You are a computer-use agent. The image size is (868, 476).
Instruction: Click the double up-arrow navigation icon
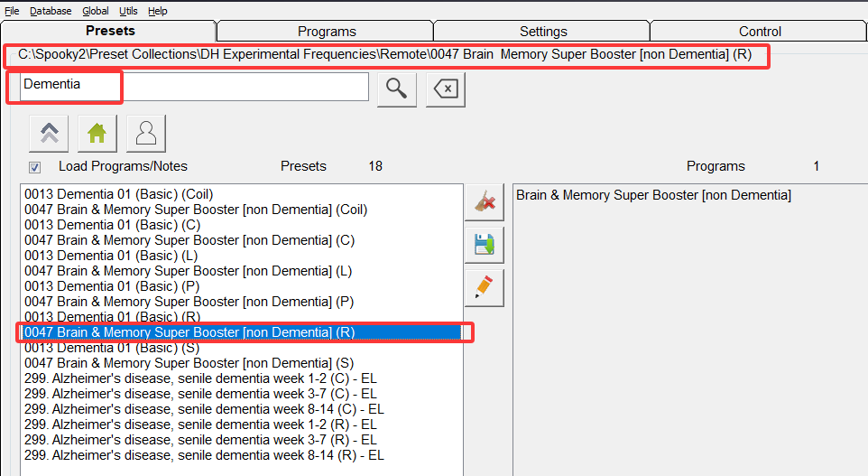(49, 134)
